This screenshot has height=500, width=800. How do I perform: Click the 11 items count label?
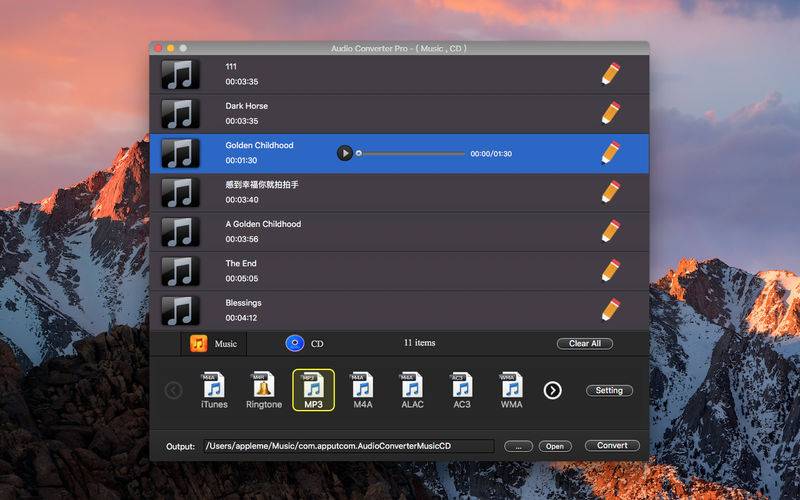tap(419, 343)
